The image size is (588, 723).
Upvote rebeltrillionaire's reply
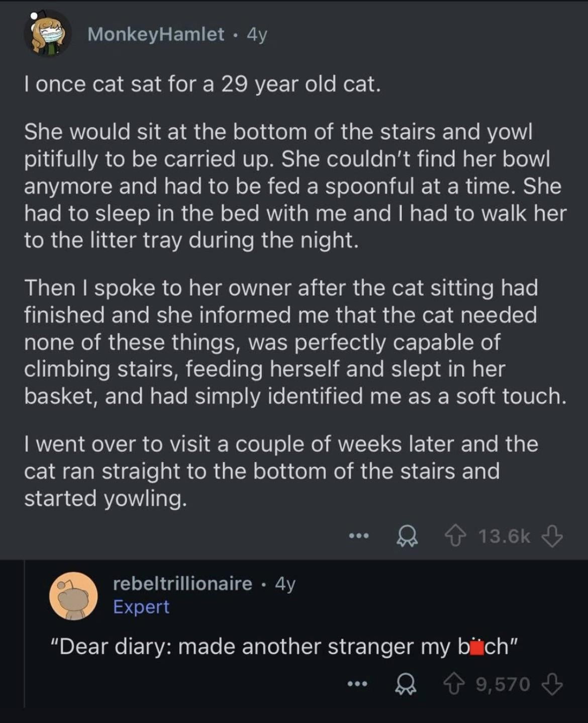(x=455, y=684)
